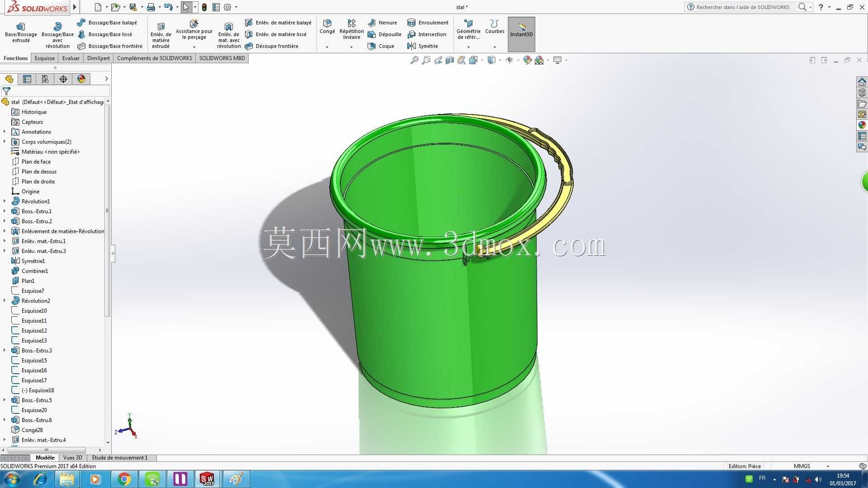This screenshot has height=488, width=868.
Task: Open the DimXpertManager panel tab
Action: pos(63,79)
